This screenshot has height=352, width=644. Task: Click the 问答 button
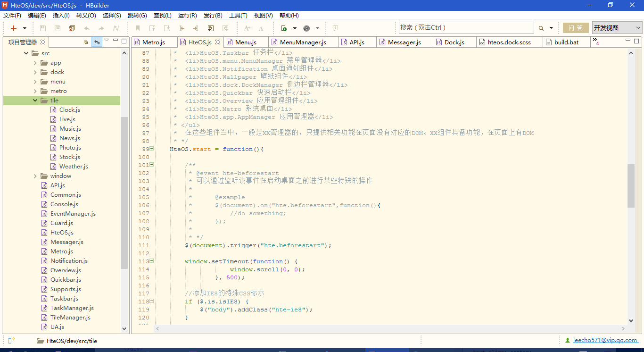click(575, 28)
